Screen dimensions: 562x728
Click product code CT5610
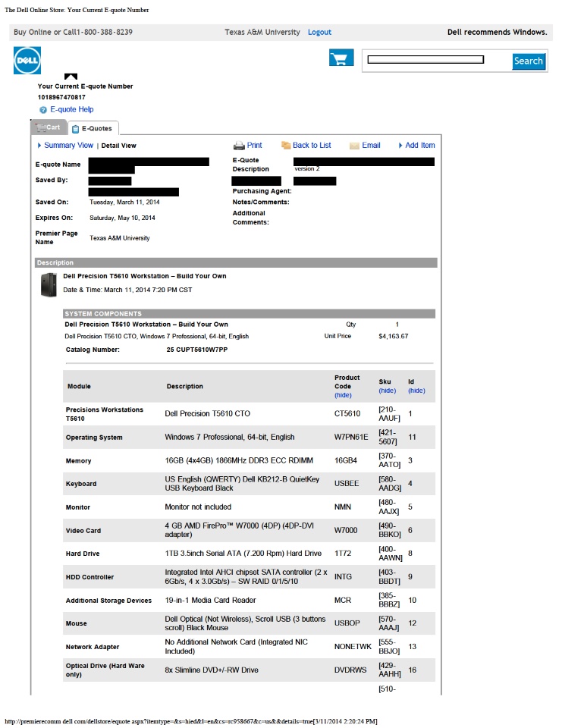point(347,414)
